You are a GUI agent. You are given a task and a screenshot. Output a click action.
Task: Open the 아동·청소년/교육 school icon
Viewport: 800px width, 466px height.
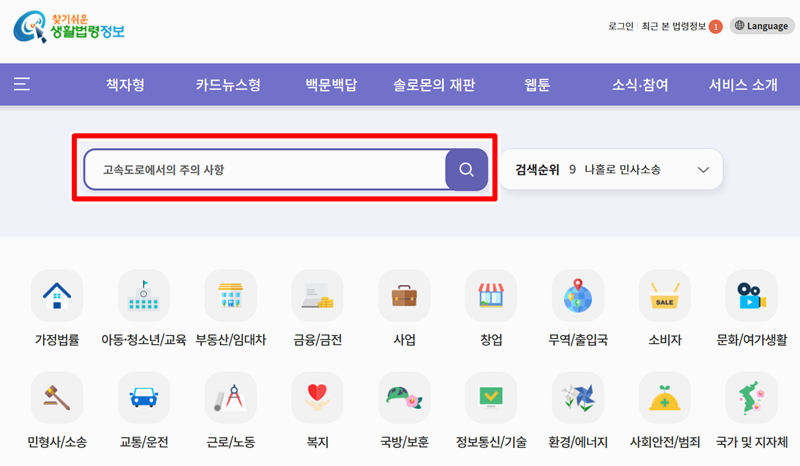pyautogui.click(x=144, y=296)
